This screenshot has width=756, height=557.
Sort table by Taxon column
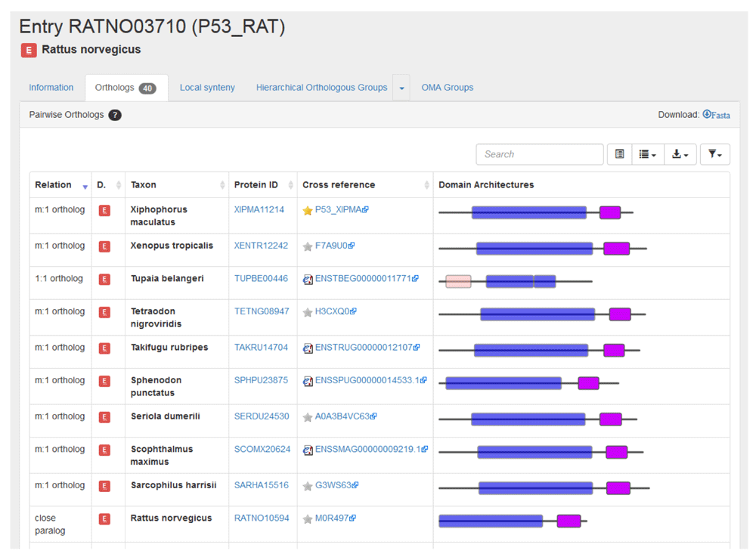pyautogui.click(x=177, y=185)
